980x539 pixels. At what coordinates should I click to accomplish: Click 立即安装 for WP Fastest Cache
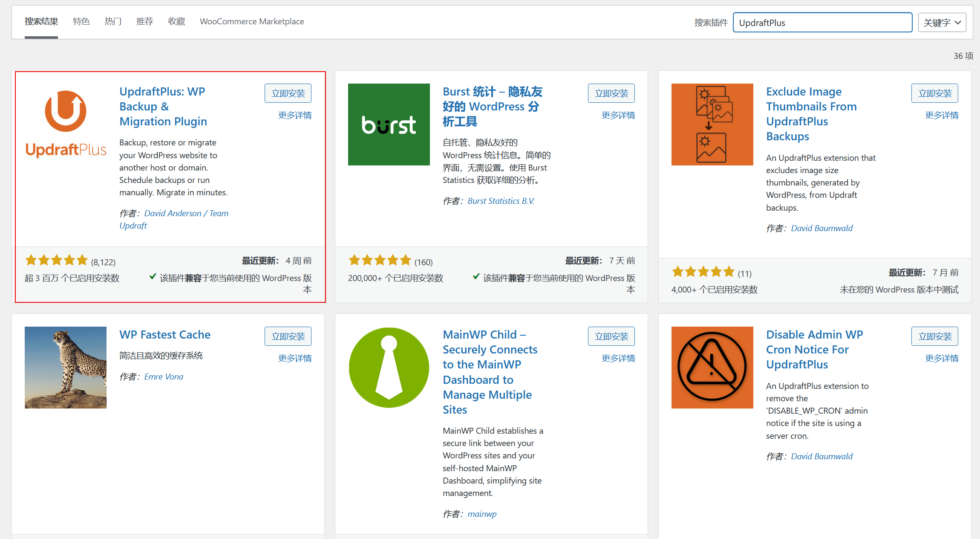(x=288, y=336)
